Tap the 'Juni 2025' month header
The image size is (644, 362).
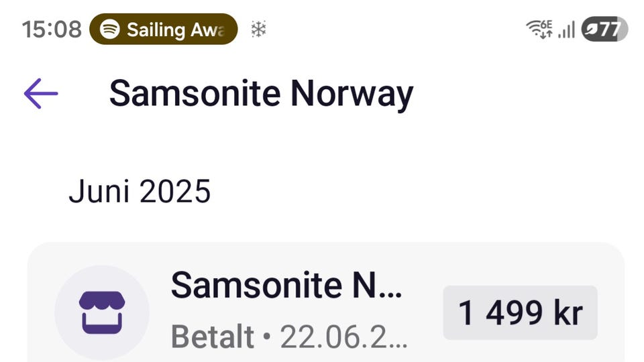140,192
